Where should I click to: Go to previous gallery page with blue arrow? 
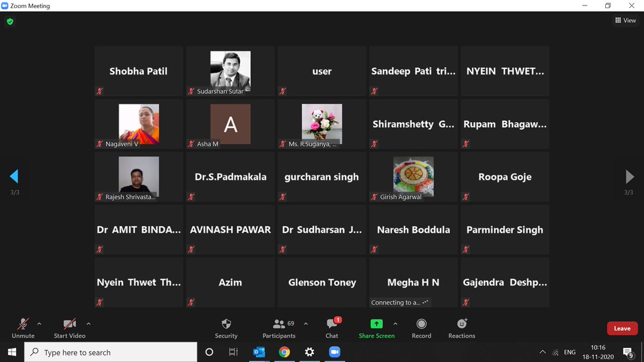[x=14, y=176]
